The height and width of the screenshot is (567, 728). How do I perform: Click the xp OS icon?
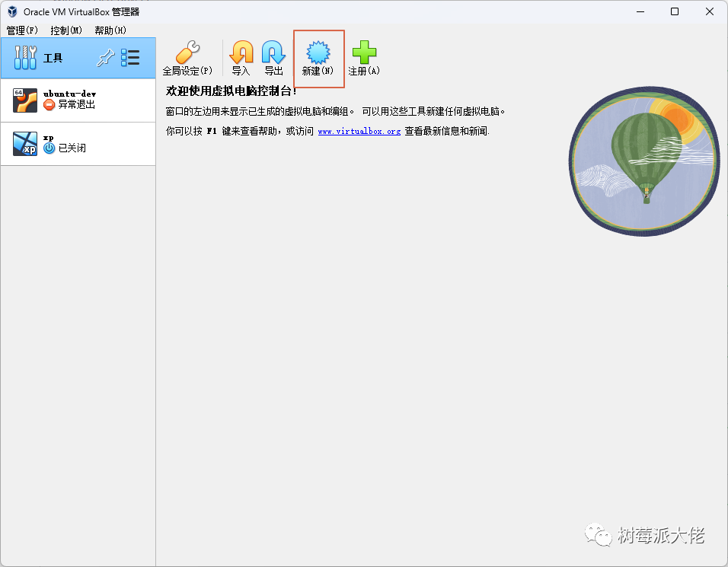click(x=24, y=144)
